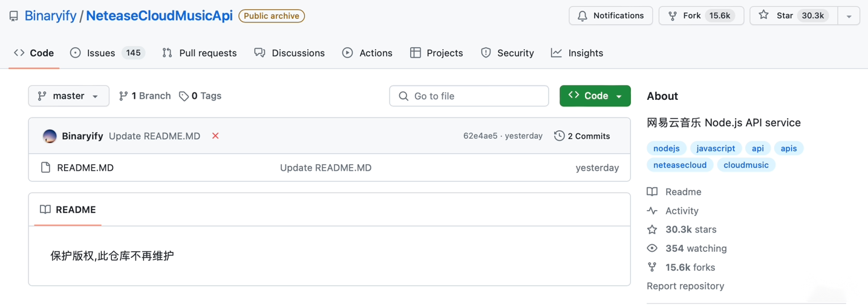Open the 0 Tags link
This screenshot has width=868, height=307.
tap(200, 96)
